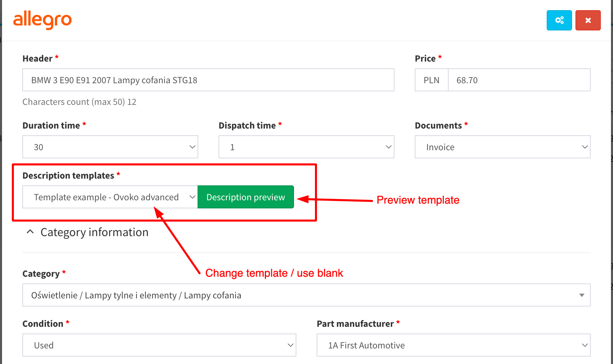Click the Price field label
This screenshot has height=364, width=613.
click(425, 59)
